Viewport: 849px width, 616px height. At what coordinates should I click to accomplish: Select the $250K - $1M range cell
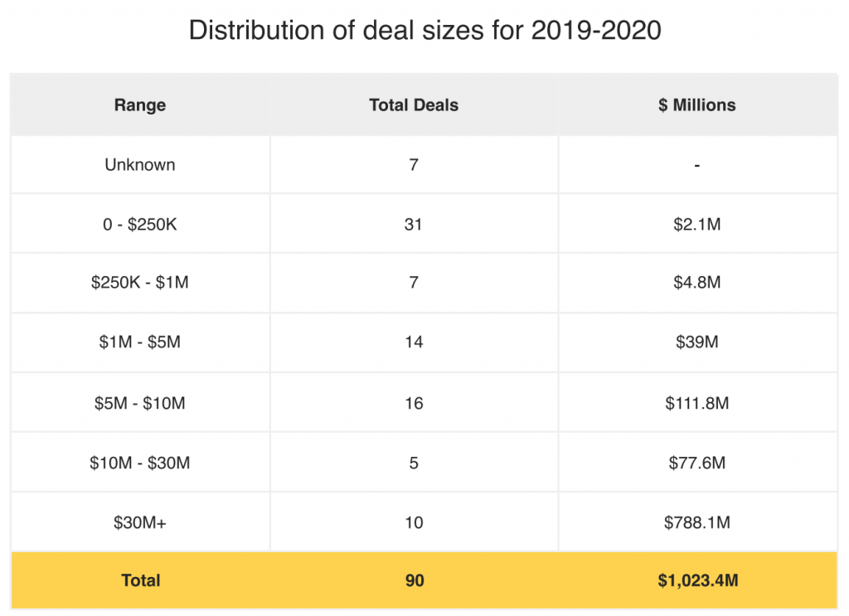(140, 283)
